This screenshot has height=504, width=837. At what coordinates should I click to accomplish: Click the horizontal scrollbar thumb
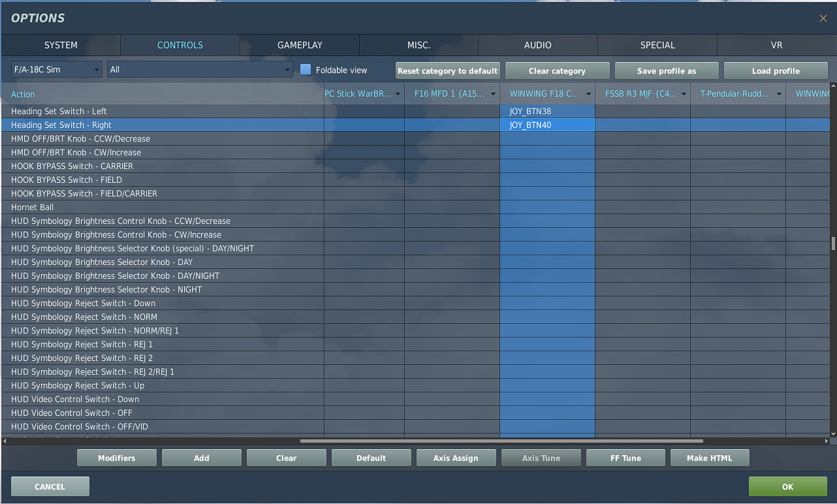pyautogui.click(x=501, y=441)
